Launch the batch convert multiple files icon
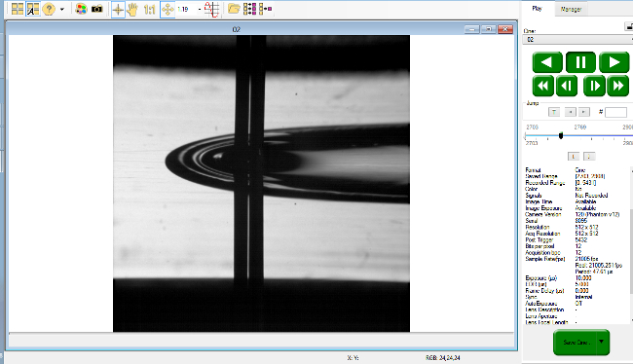 point(250,9)
